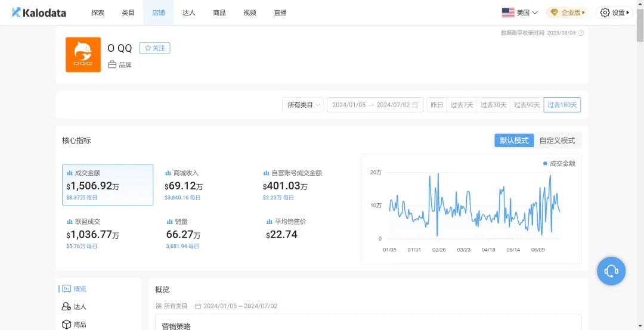Open the 美国 country selector dropdown
Image resolution: width=644 pixels, height=330 pixels.
519,13
